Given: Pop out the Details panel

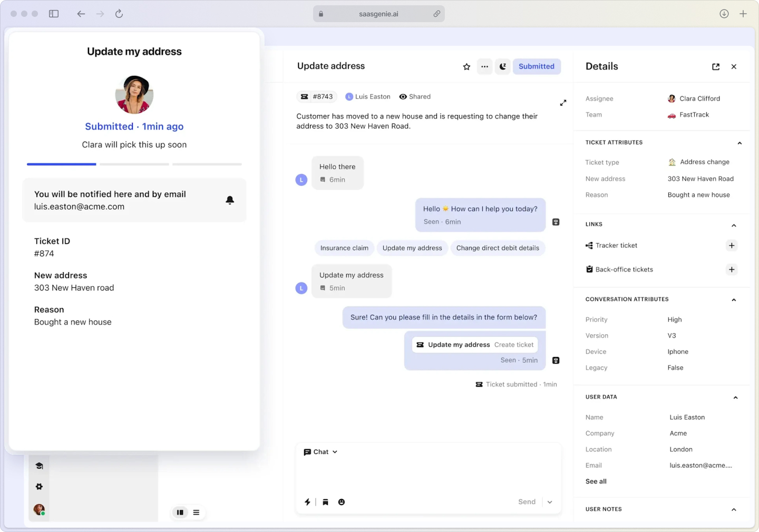Looking at the screenshot, I should pos(715,66).
